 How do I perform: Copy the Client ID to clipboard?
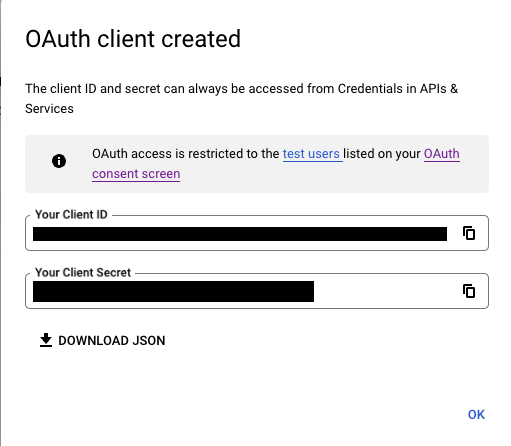coord(469,233)
